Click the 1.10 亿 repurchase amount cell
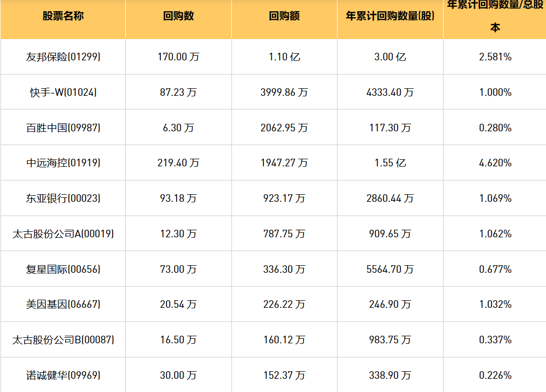 coord(284,57)
